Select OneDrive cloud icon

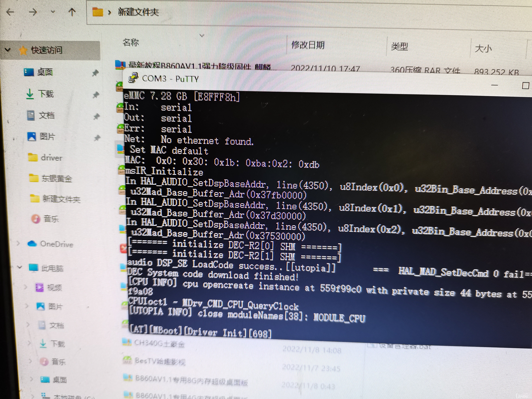coord(32,244)
